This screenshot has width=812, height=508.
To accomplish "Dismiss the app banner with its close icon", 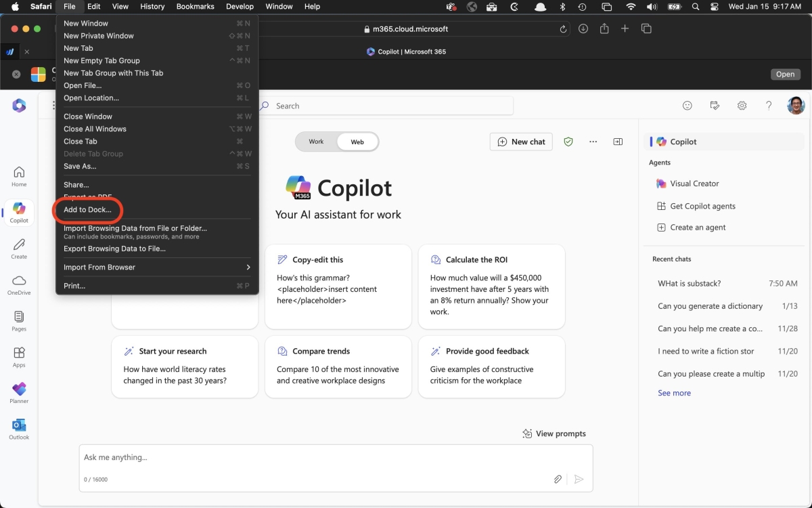I will pyautogui.click(x=17, y=75).
